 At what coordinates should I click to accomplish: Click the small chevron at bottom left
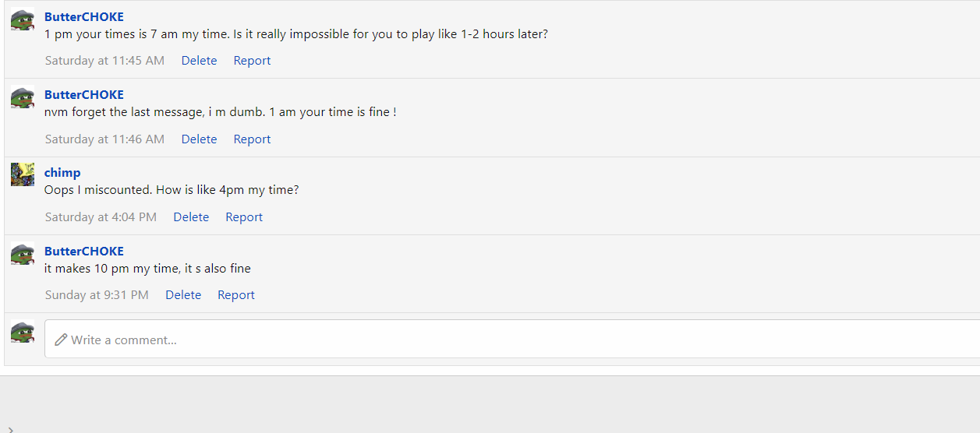point(10,429)
